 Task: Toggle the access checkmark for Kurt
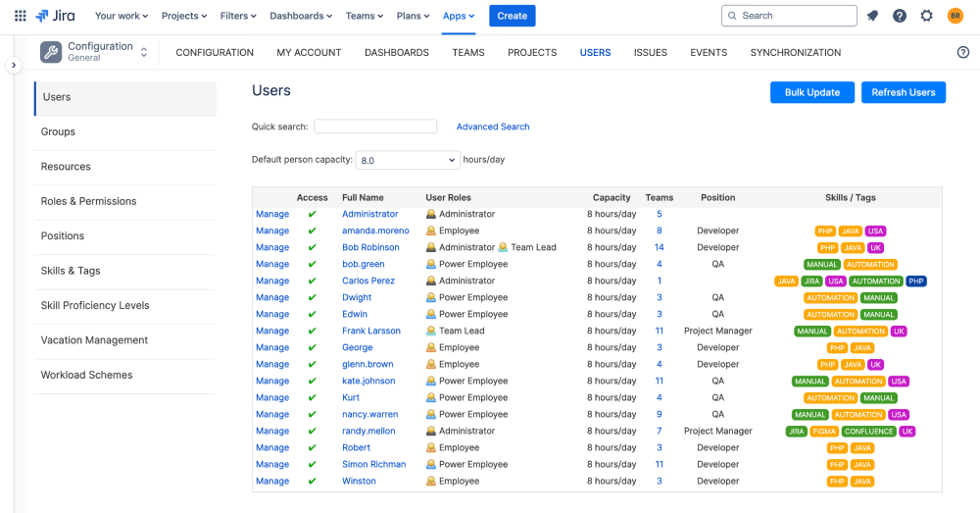click(x=312, y=398)
